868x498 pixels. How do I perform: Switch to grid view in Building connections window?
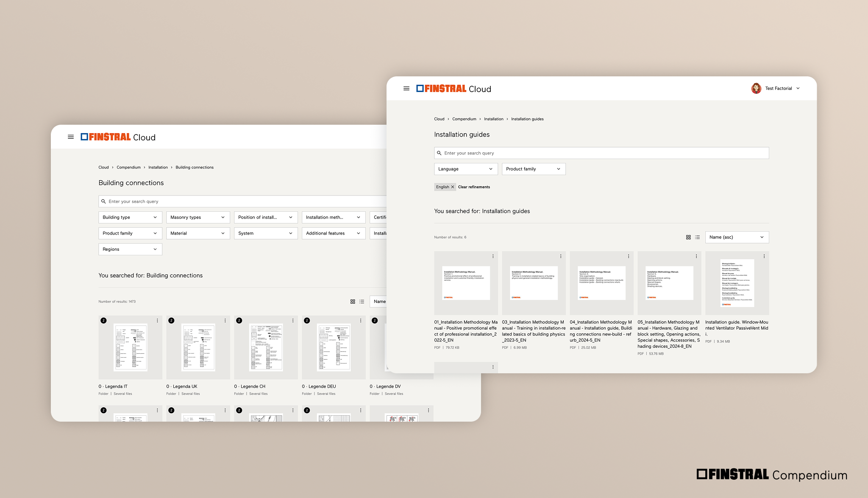tap(353, 302)
